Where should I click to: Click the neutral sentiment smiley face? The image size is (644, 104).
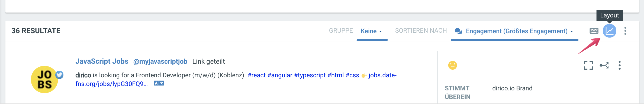pyautogui.click(x=453, y=65)
